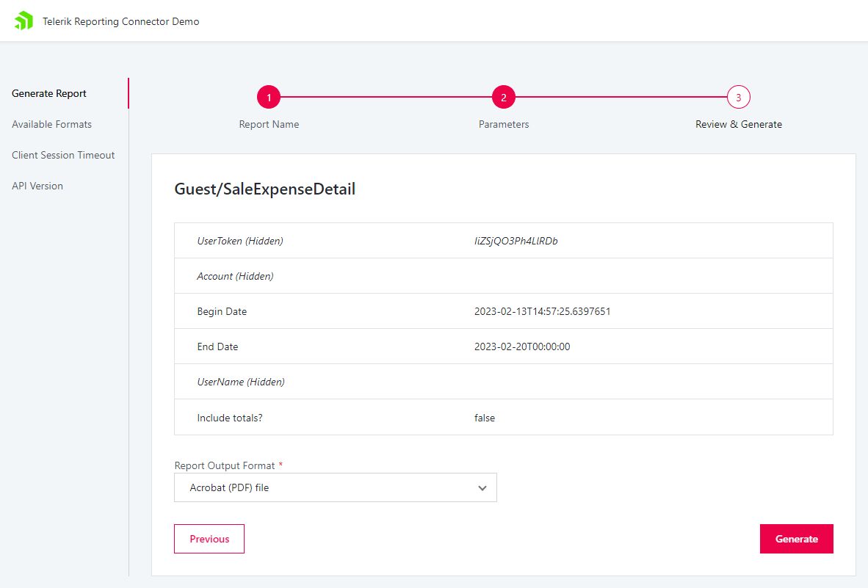868x588 pixels.
Task: Go to step 1 circle in stepper
Action: coord(269,98)
